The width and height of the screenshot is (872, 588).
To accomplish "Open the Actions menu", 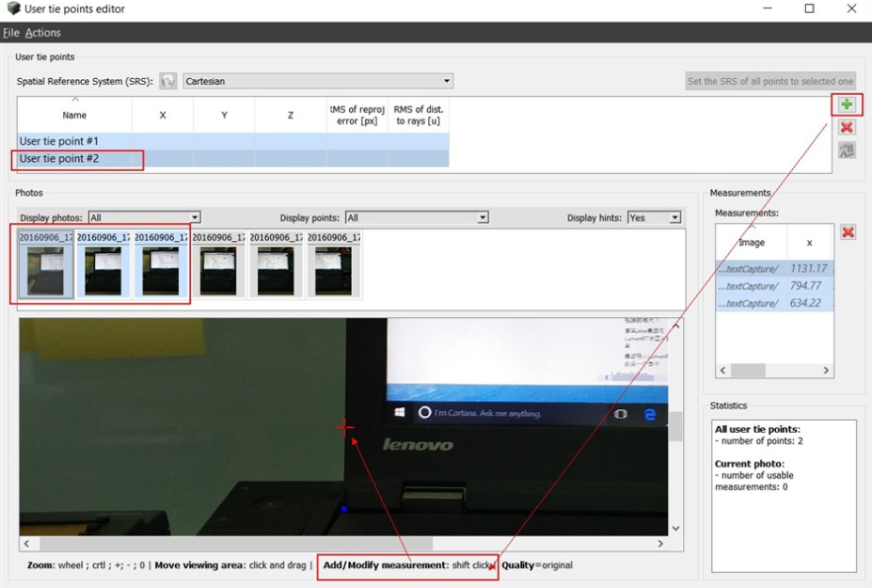I will tap(43, 33).
